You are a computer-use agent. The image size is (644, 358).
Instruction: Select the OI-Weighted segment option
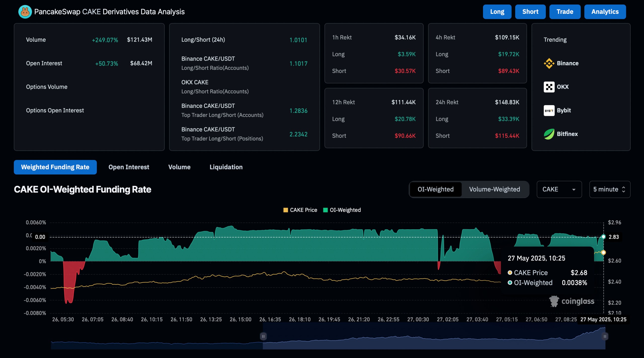tap(435, 189)
